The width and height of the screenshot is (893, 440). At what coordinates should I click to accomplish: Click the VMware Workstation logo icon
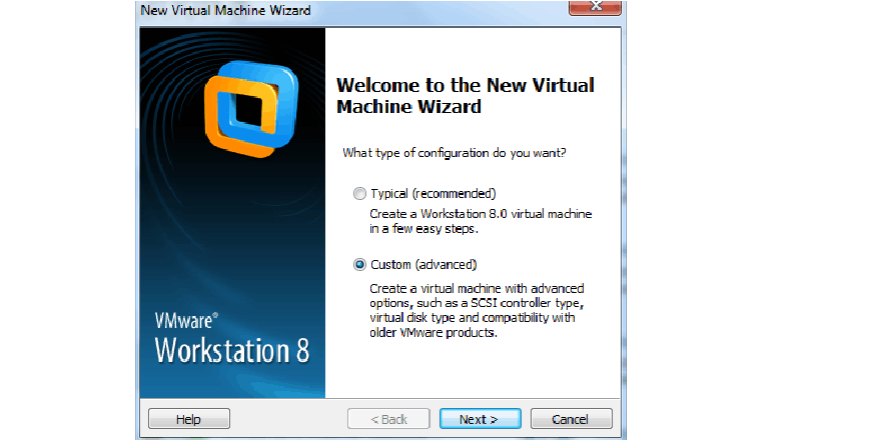pyautogui.click(x=251, y=109)
